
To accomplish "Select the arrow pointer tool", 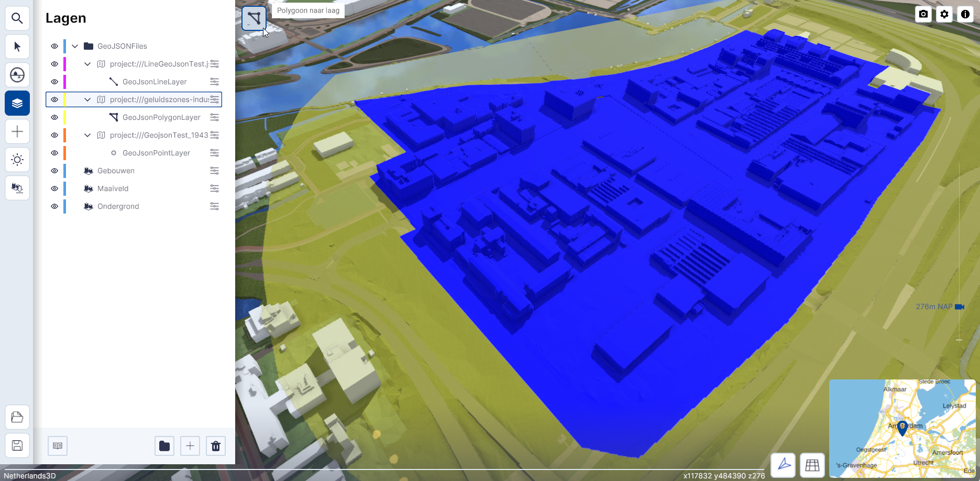I will [17, 47].
